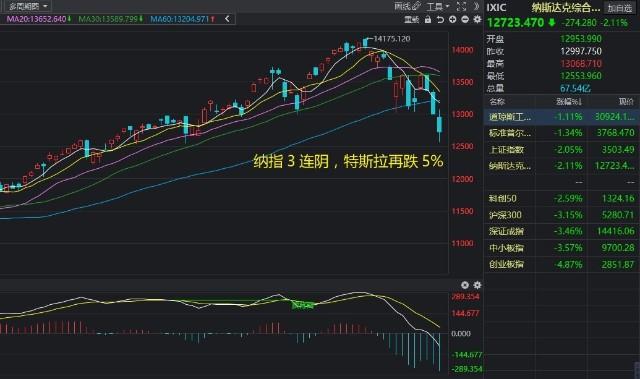
Task: Sort index list by 现价 column
Action: (626, 102)
